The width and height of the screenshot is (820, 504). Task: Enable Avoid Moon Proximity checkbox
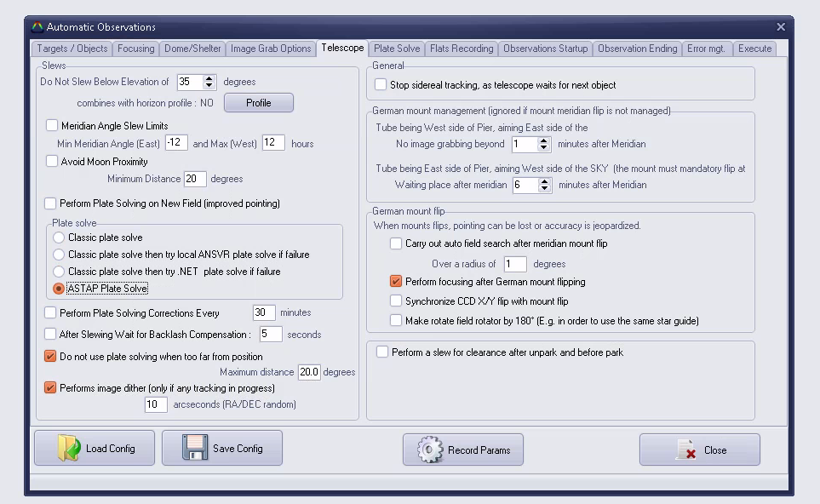[52, 162]
